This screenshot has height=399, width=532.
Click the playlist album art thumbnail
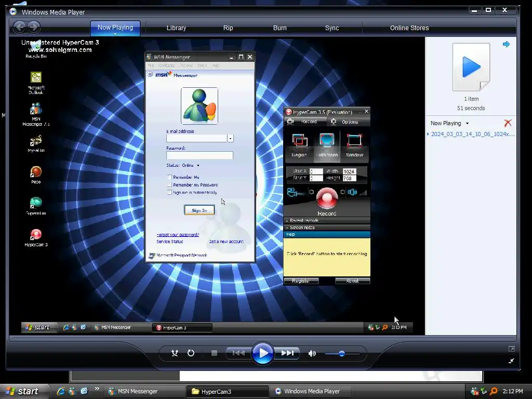click(471, 67)
